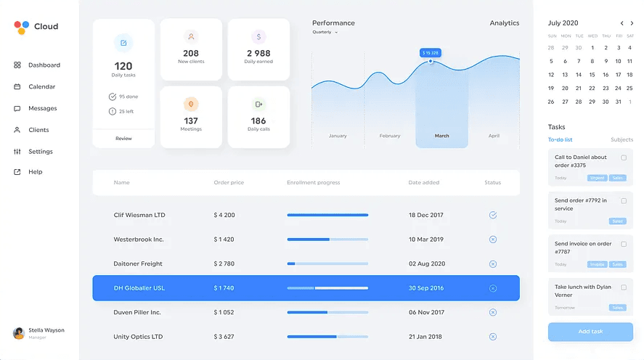Open Messages from the sidebar
Image resolution: width=644 pixels, height=360 pixels.
[36, 108]
